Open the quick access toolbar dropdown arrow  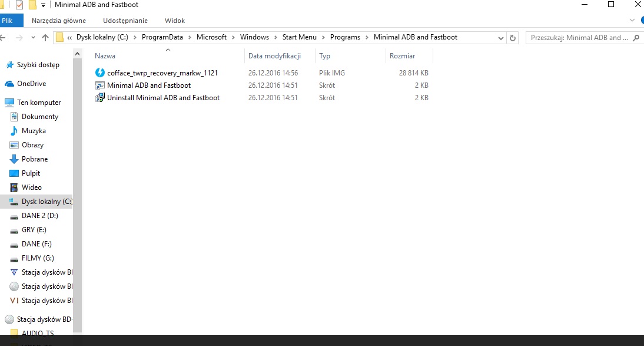point(43,5)
